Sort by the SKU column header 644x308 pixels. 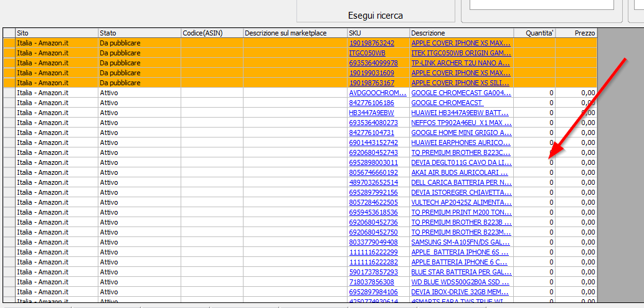coord(378,33)
